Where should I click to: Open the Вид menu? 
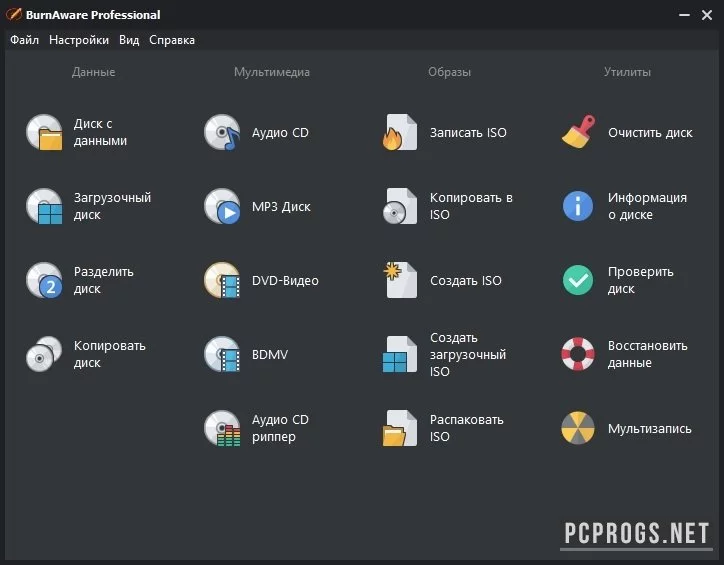129,40
